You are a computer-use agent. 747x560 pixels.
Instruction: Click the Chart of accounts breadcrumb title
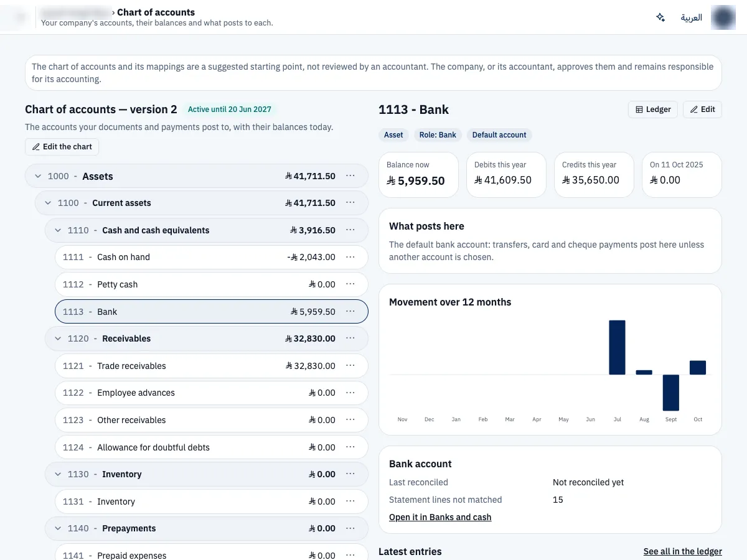pos(156,12)
